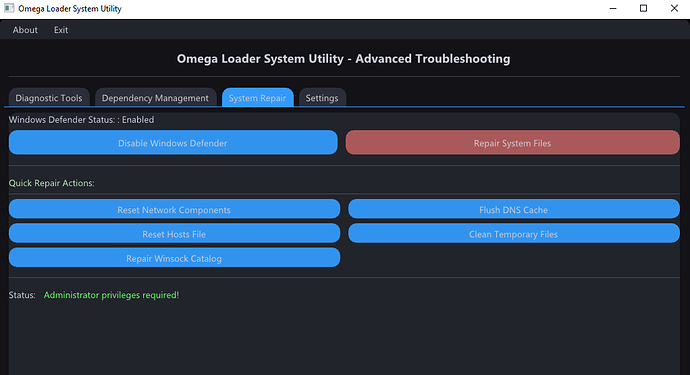Click Disable Windows Defender button
The image size is (690, 375).
[173, 143]
